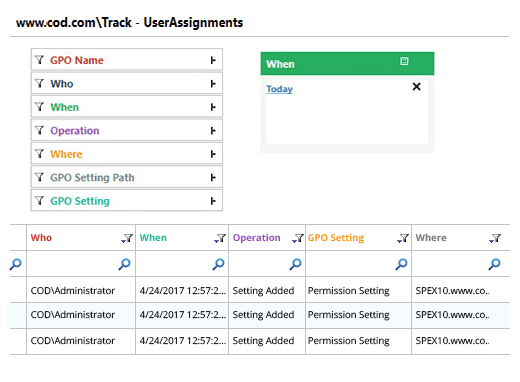Screen dimensions: 520x382
Task: Click the search magnifier under Where column
Action: click(495, 264)
